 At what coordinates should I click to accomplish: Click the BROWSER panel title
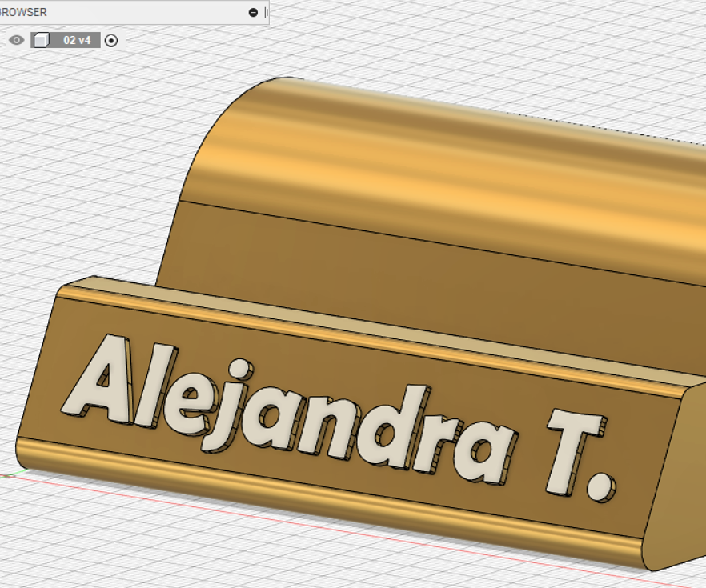[x=22, y=12]
